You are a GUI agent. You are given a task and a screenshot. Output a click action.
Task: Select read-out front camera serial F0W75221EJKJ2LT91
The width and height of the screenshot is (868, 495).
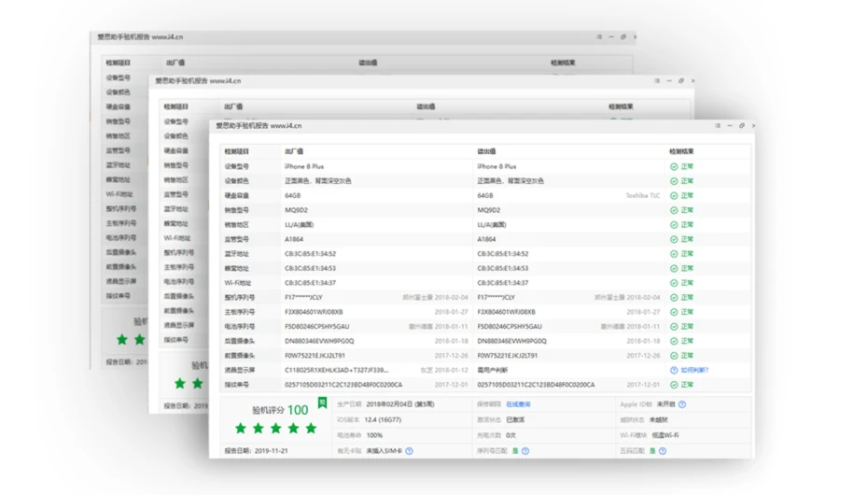(507, 356)
